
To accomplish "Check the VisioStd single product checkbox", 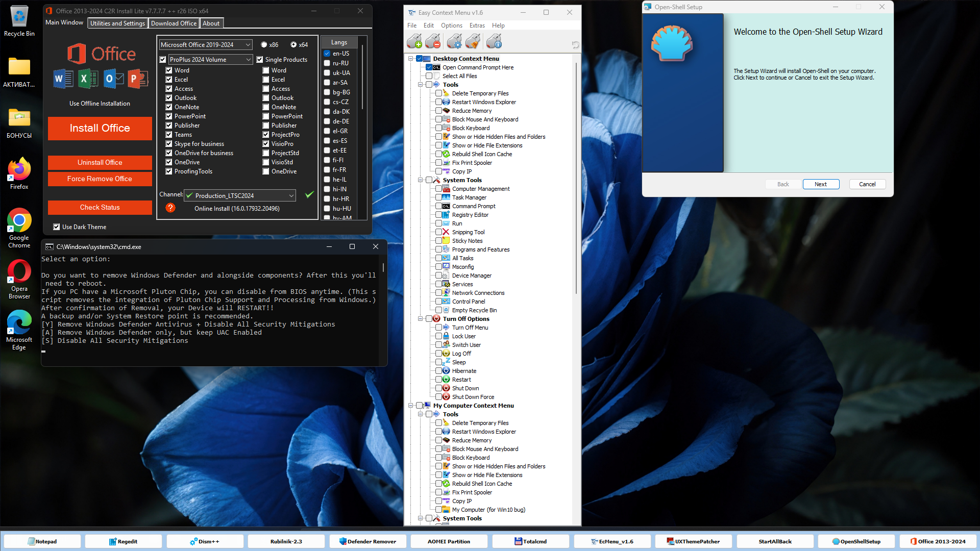I will [x=265, y=162].
